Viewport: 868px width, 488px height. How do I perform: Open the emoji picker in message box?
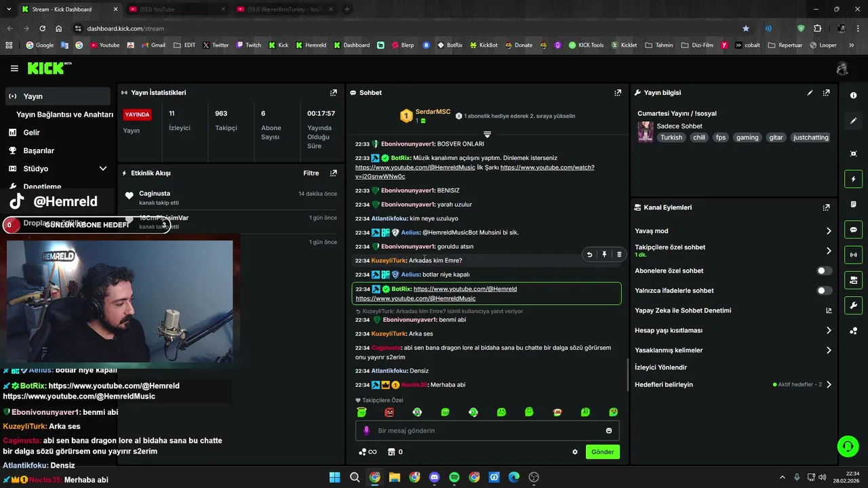pos(609,430)
